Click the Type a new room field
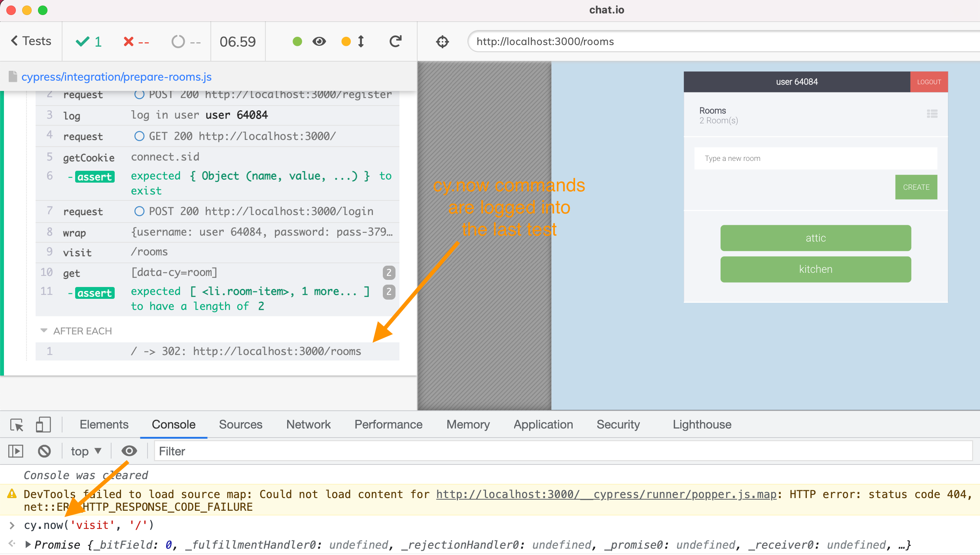 pyautogui.click(x=815, y=159)
